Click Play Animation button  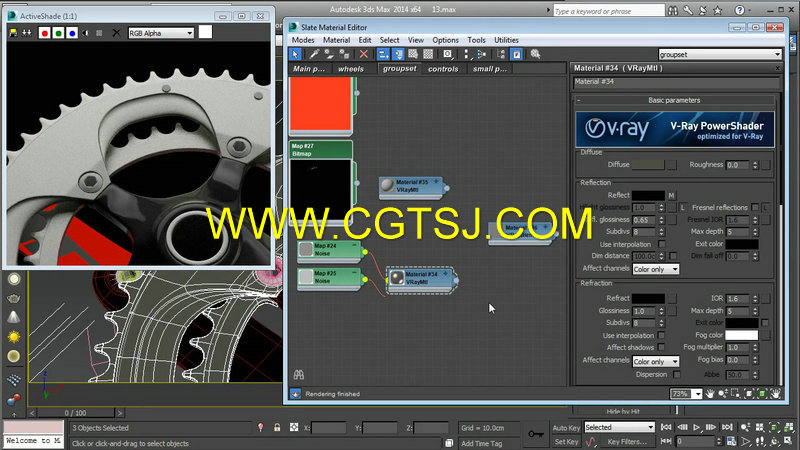tap(696, 427)
